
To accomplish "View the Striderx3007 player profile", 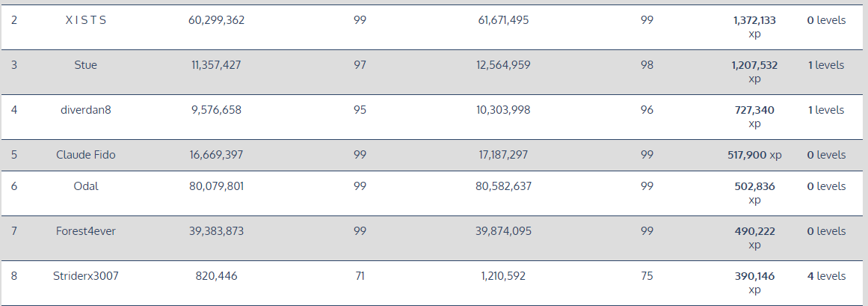I will [x=86, y=276].
